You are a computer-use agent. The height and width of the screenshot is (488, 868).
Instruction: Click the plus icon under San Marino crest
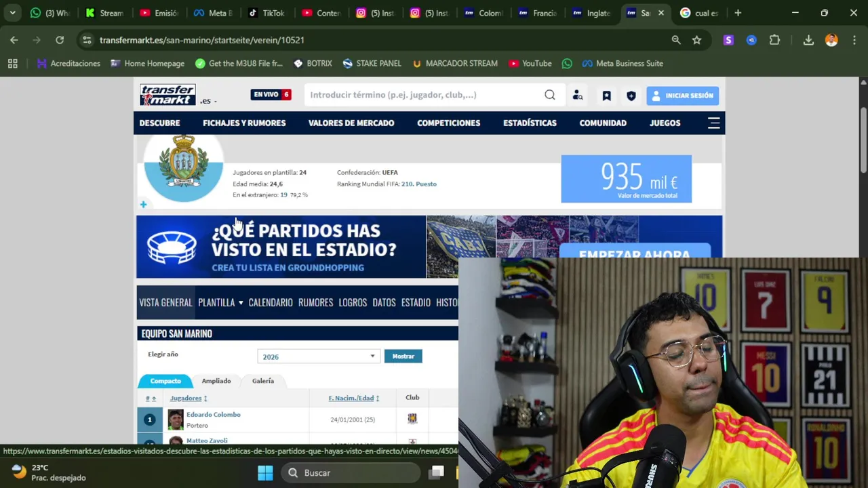pos(143,204)
